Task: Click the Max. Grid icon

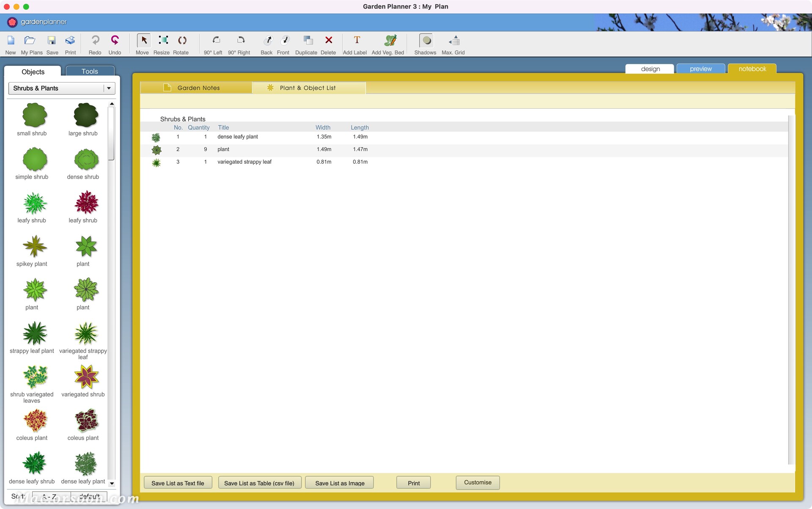Action: coord(454,41)
